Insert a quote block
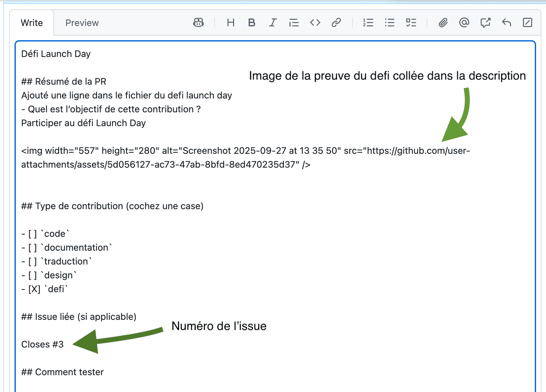This screenshot has height=392, width=546. 294,22
